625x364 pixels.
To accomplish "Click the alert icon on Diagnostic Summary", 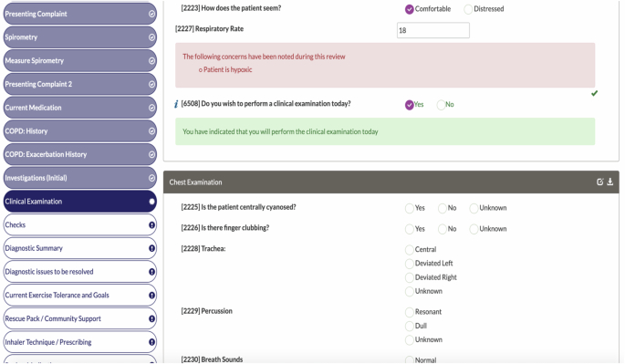I will pos(151,248).
